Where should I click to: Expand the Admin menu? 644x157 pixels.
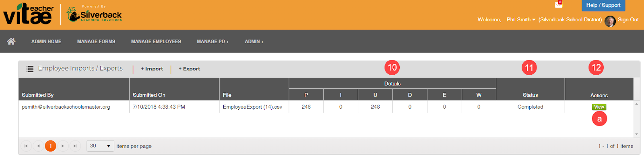254,42
